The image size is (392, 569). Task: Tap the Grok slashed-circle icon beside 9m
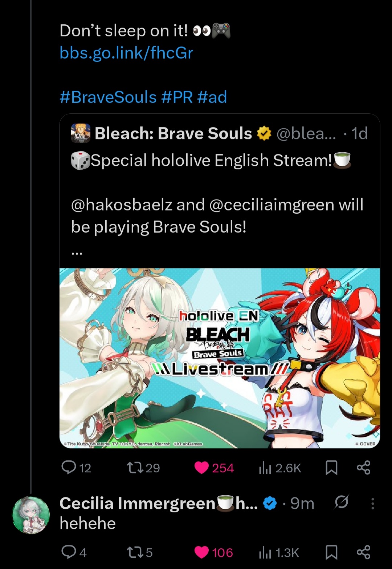342,502
